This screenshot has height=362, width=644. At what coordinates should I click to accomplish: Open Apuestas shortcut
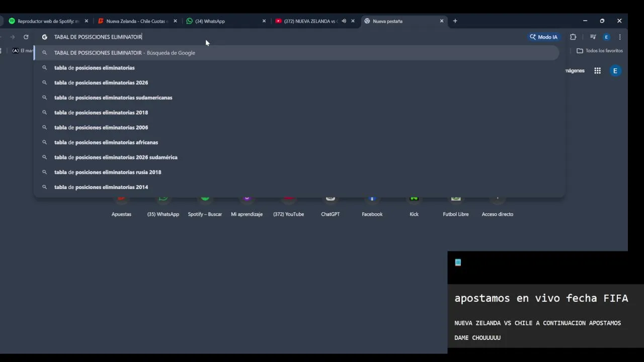tap(121, 207)
